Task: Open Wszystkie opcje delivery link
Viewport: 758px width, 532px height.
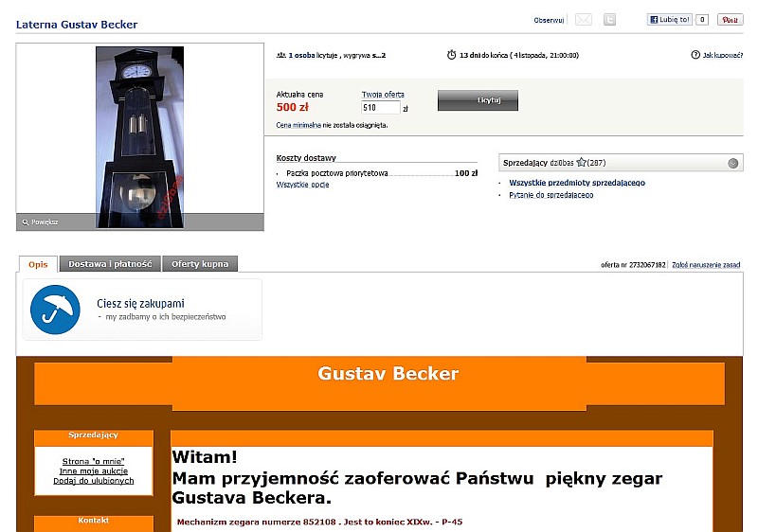Action: point(302,185)
